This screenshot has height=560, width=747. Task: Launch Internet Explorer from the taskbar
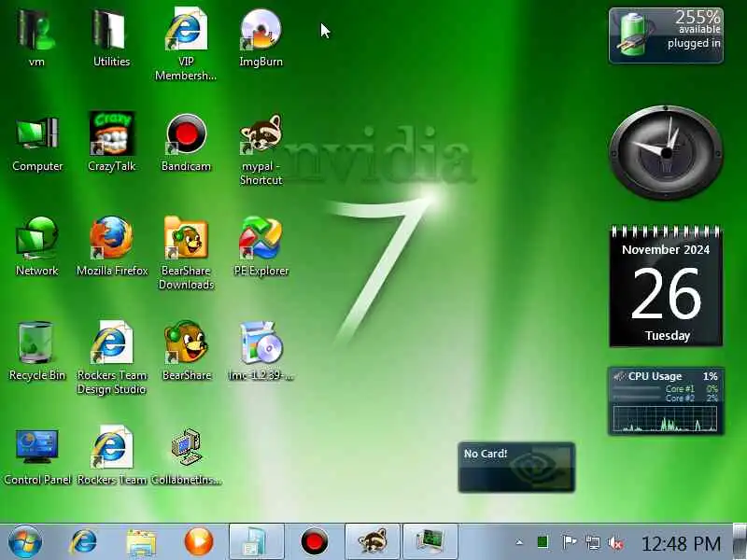coord(84,542)
